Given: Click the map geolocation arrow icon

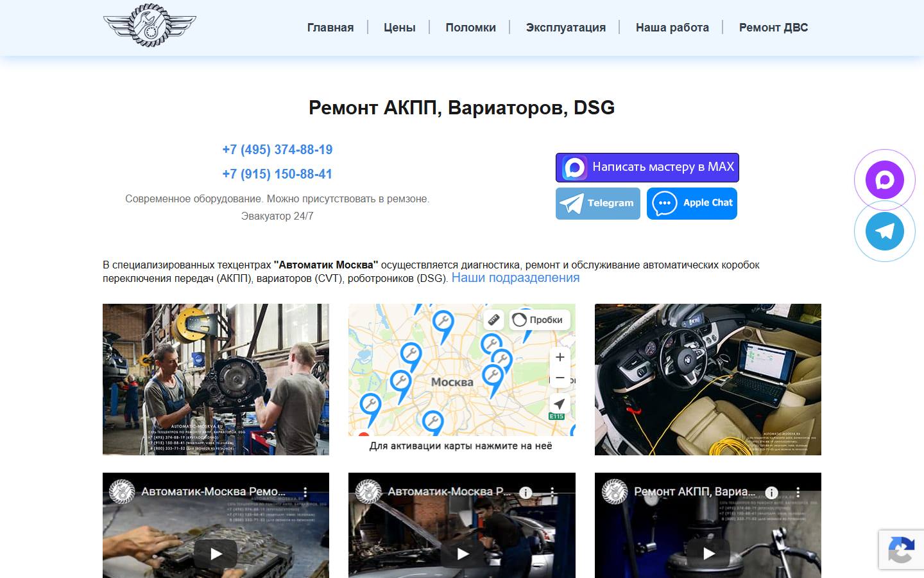Looking at the screenshot, I should click(x=560, y=403).
